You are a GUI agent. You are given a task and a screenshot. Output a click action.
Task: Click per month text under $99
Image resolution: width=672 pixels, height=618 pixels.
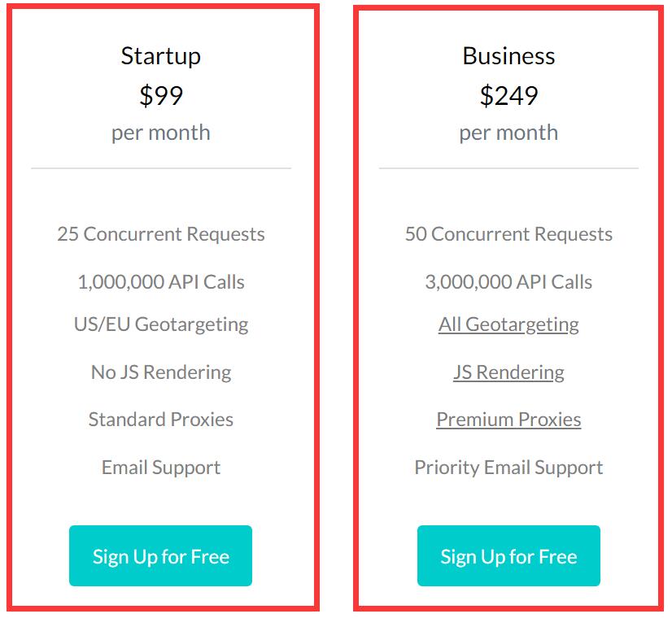[x=160, y=133]
